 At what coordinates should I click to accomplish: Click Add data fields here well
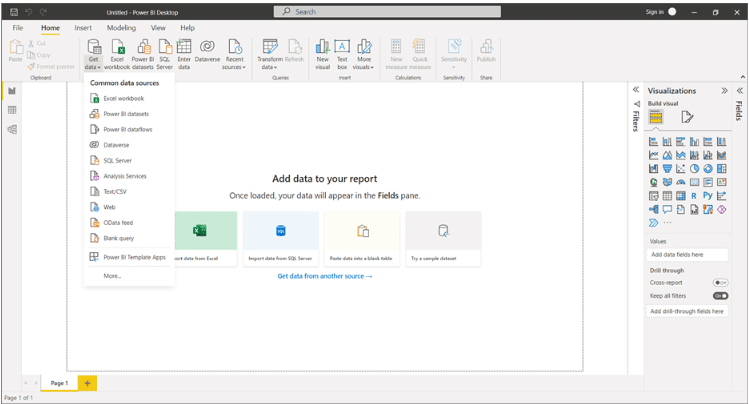coord(687,255)
